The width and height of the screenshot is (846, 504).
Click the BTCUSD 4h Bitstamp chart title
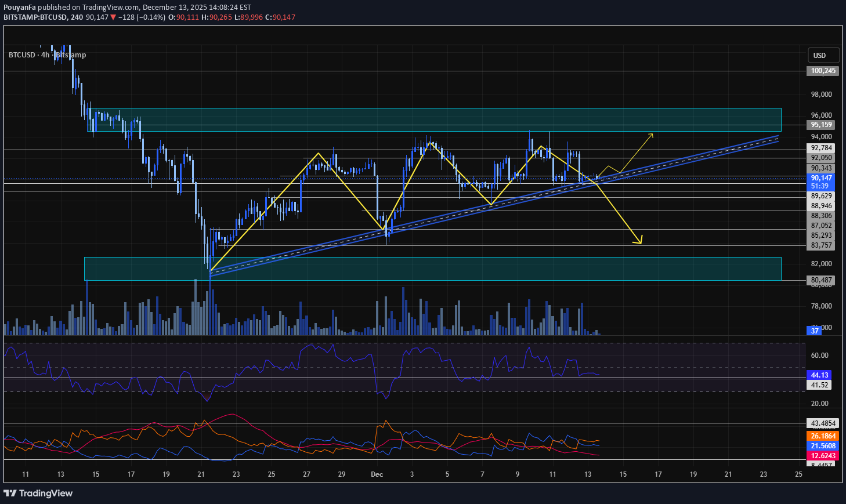47,55
